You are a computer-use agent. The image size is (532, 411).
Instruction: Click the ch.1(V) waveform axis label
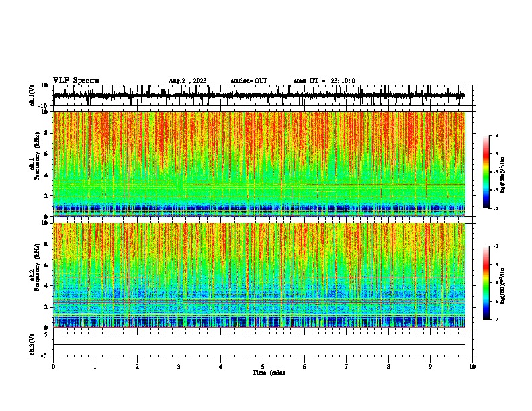coord(32,95)
